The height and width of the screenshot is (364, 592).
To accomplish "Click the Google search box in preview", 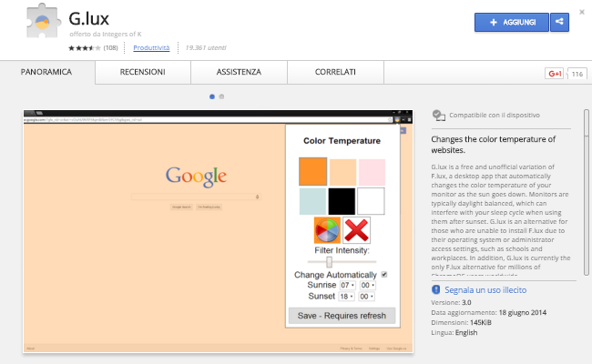I will pos(195,197).
